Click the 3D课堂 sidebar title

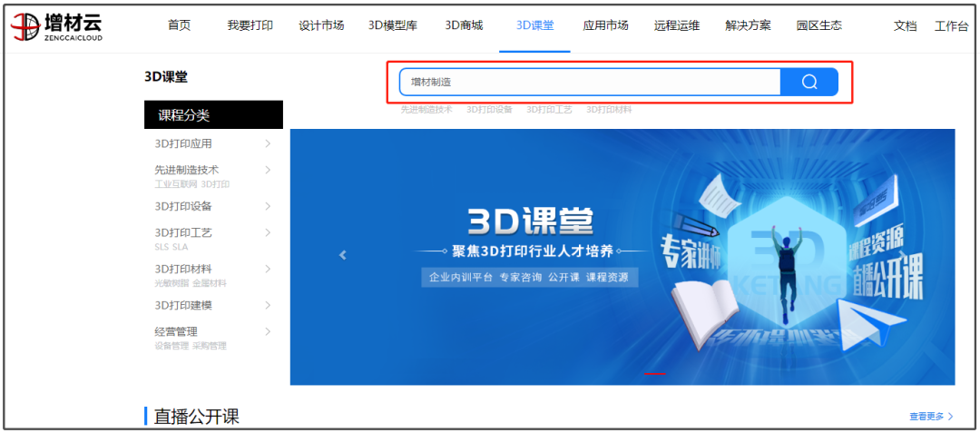tap(166, 77)
